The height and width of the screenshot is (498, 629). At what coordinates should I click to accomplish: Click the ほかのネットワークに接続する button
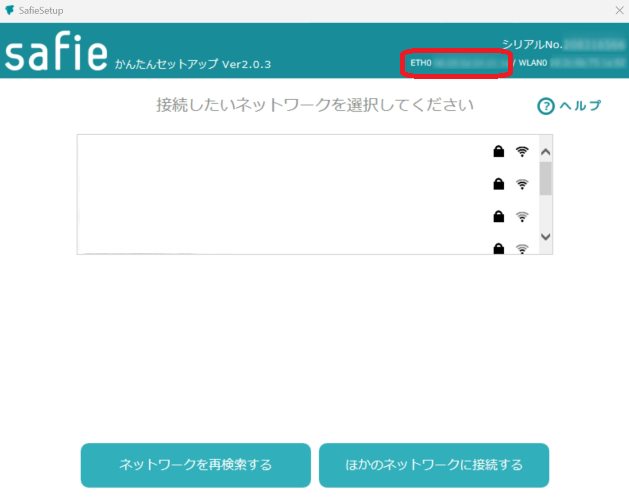434,465
